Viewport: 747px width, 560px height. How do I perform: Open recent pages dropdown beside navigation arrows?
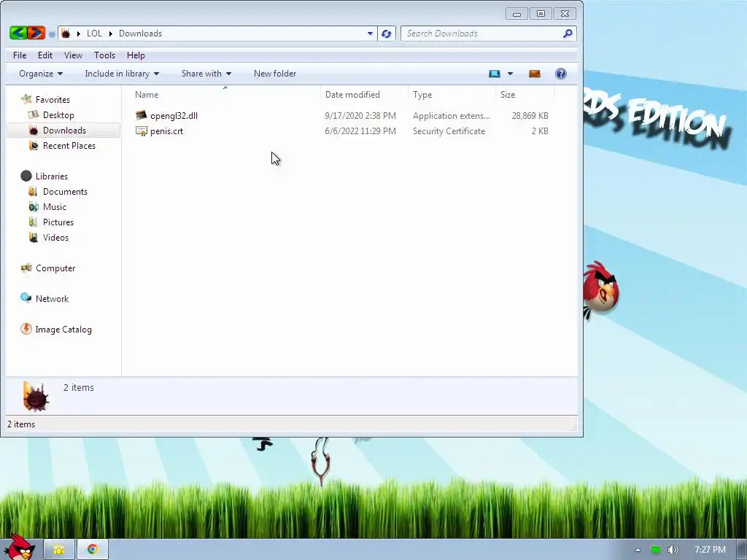pos(52,34)
